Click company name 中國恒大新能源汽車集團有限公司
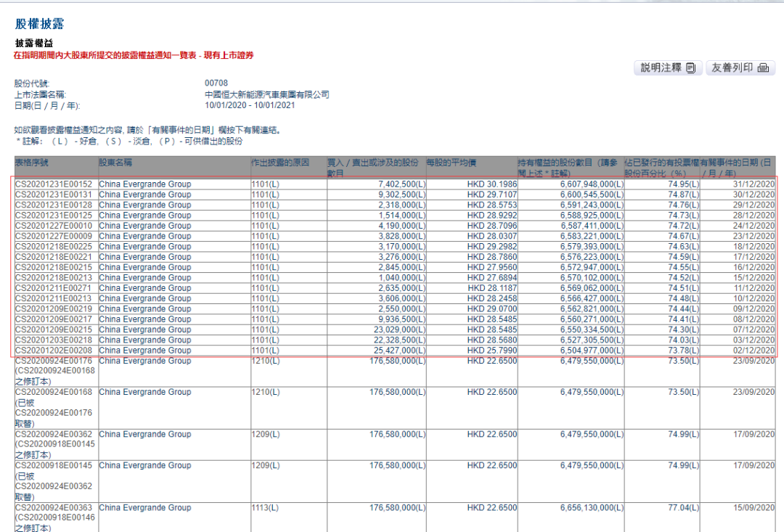 point(267,94)
